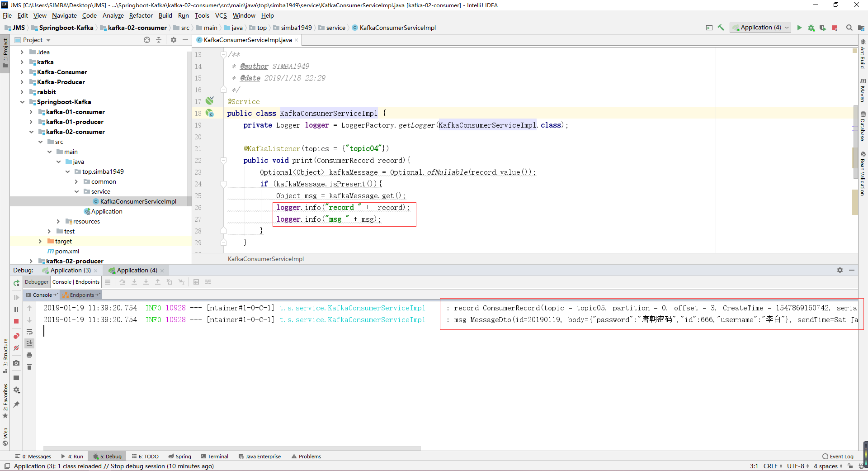The width and height of the screenshot is (868, 471).
Task: Open View Breakpoints in the debug sidebar
Action: (x=16, y=336)
